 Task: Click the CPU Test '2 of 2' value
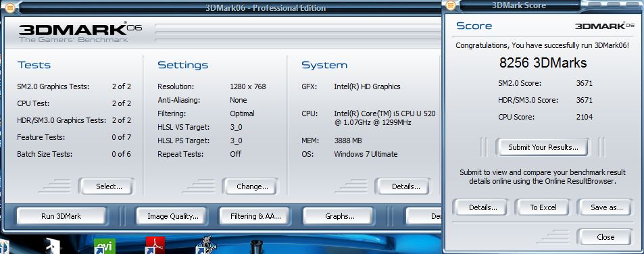tap(122, 103)
